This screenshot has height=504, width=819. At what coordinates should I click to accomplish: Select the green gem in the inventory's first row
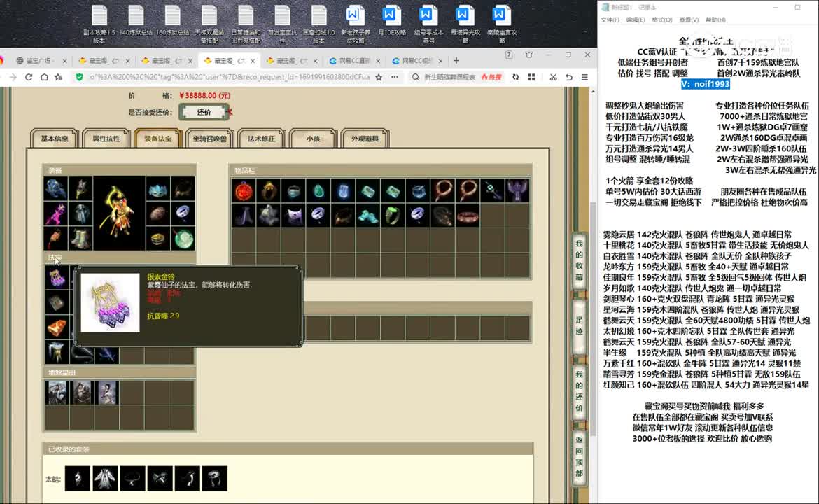[x=318, y=190]
